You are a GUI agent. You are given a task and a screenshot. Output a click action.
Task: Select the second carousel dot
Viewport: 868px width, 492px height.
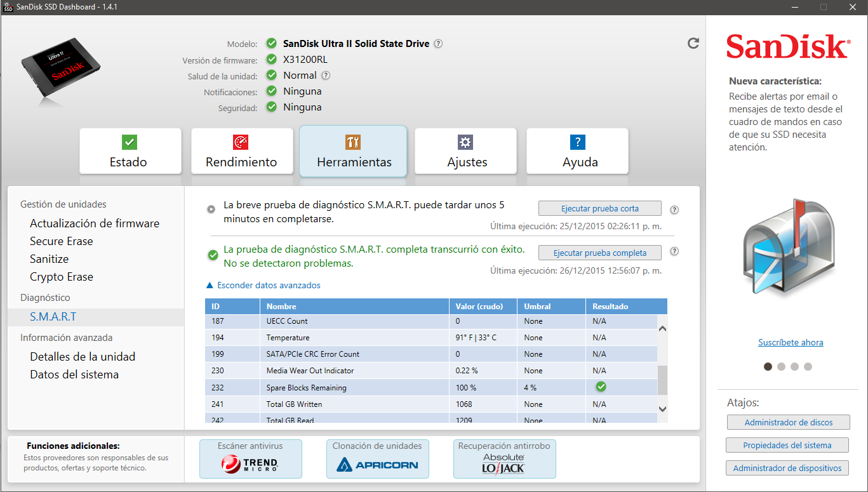pos(781,366)
